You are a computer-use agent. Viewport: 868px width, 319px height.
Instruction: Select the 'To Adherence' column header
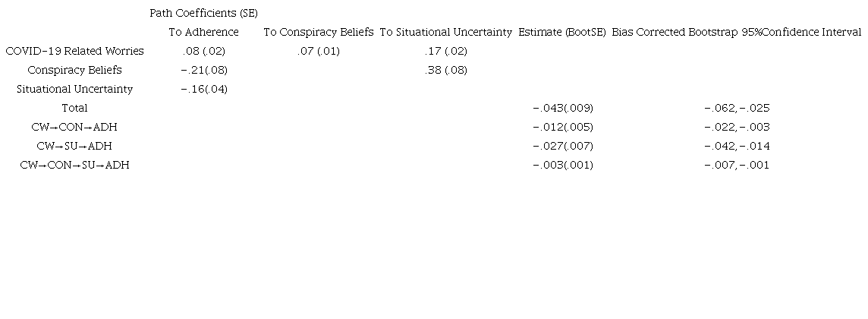pos(203,33)
